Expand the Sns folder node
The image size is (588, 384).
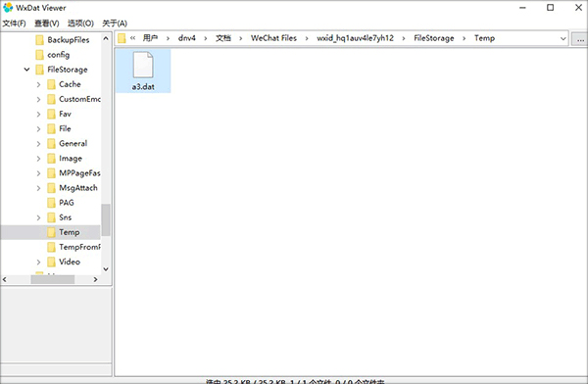(38, 217)
